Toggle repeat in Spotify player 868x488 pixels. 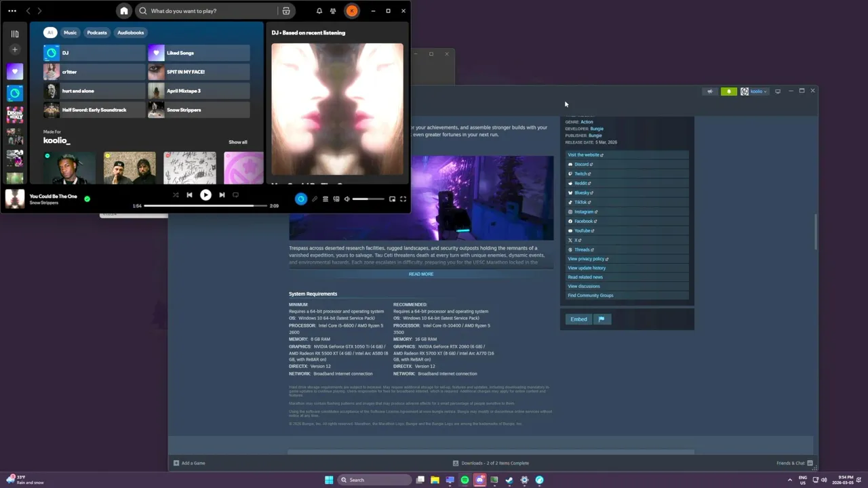coord(235,195)
